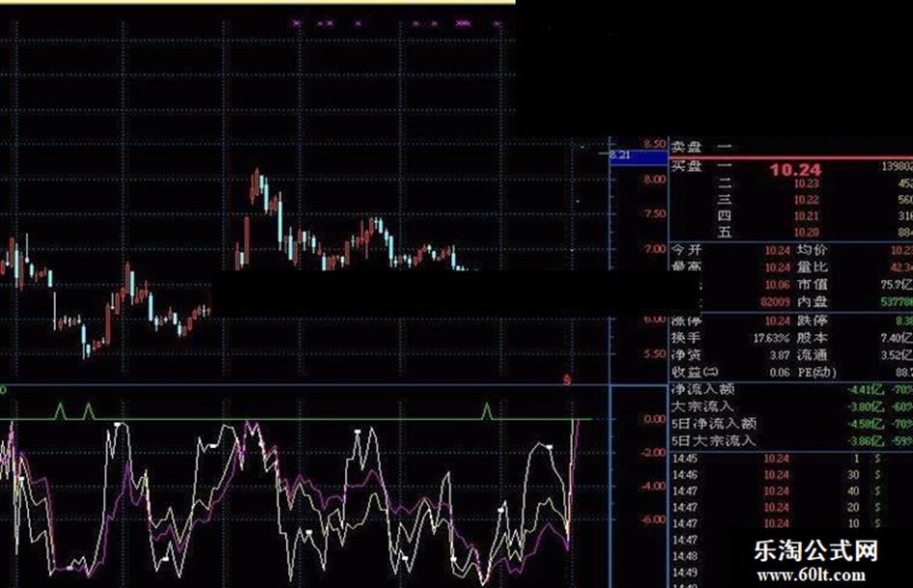Click the 5日大宗流入 row label

pyautogui.click(x=713, y=441)
